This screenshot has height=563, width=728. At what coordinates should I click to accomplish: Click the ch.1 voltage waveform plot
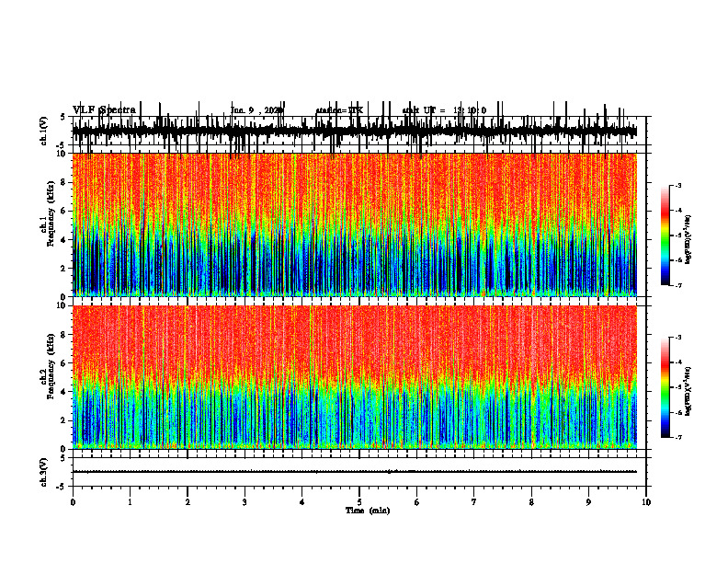358,131
